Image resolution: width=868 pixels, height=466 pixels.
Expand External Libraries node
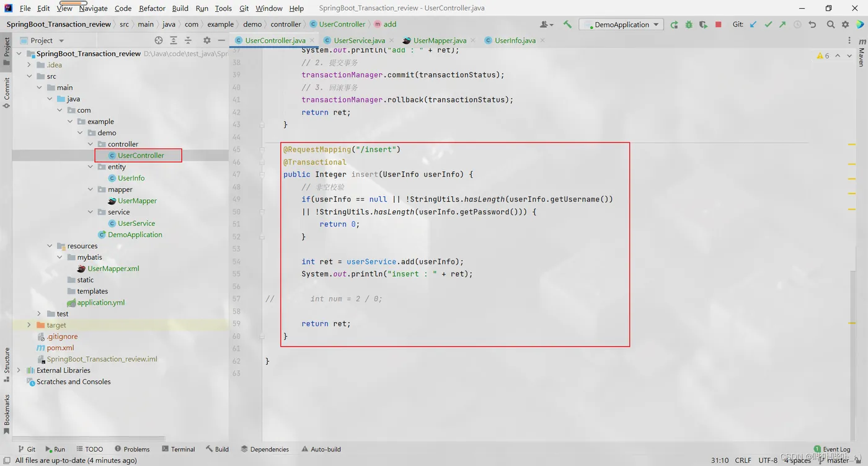pos(19,370)
